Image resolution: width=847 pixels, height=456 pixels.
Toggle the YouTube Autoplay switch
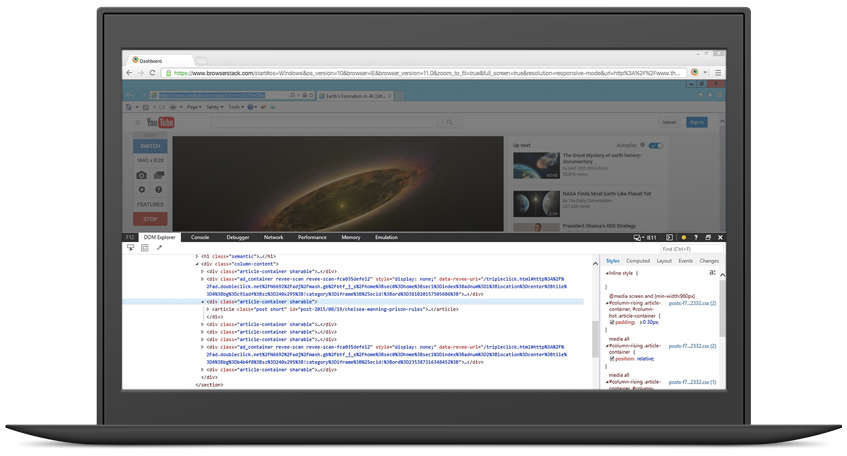656,145
